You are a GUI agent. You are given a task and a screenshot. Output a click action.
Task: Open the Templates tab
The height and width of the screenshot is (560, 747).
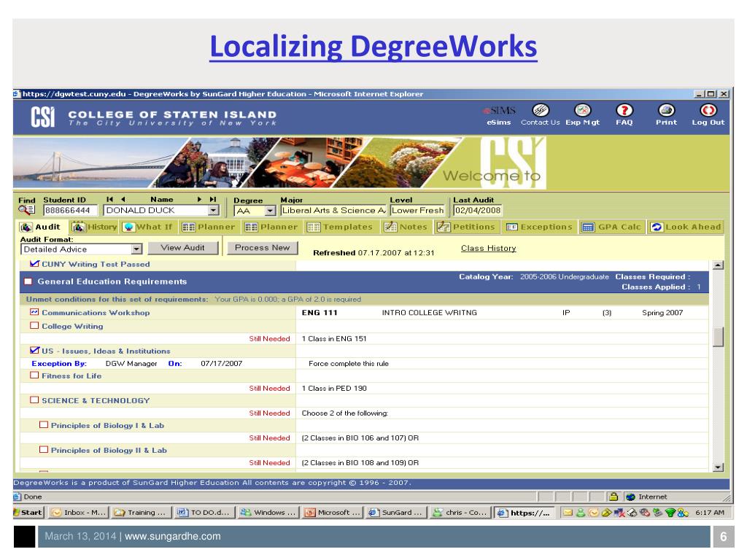pos(341,227)
